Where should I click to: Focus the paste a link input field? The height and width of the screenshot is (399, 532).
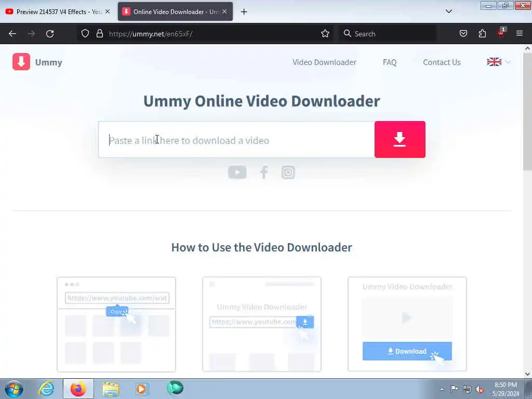point(236,139)
